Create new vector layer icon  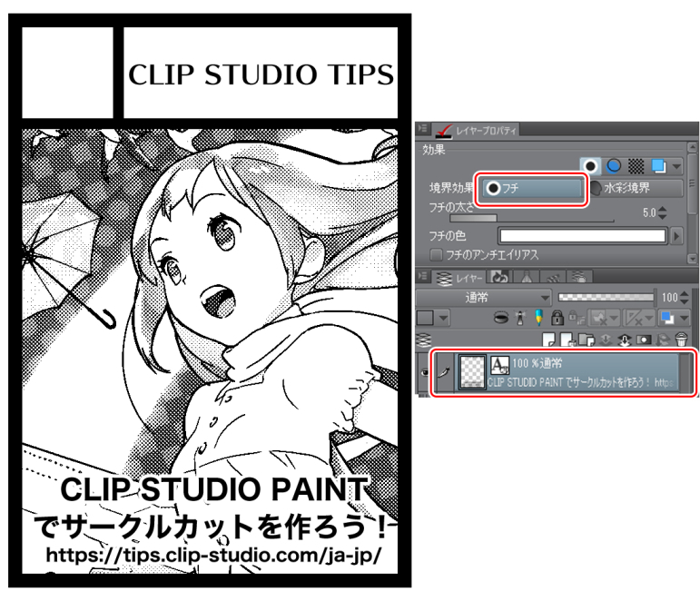(x=567, y=340)
